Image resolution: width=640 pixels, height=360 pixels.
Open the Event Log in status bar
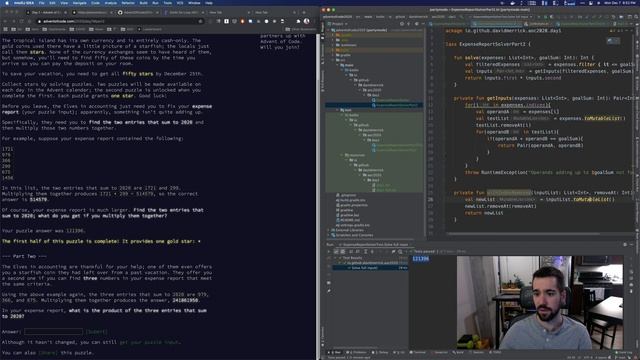(624, 352)
